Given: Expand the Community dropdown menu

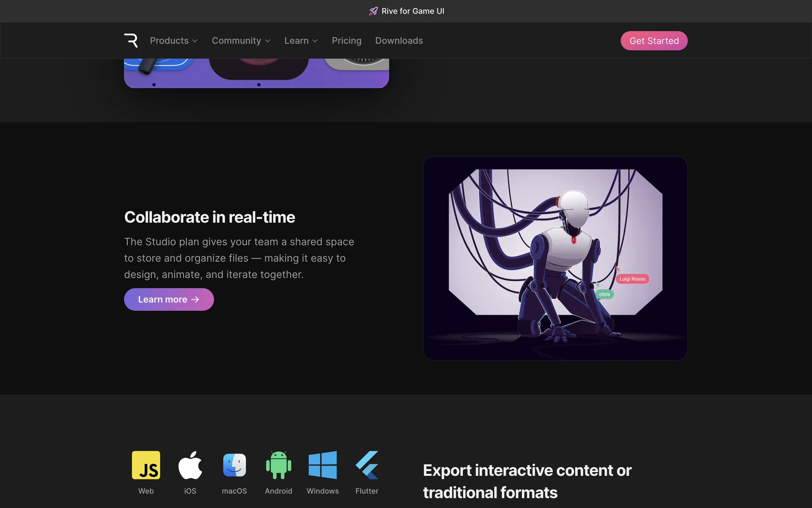Looking at the screenshot, I should pyautogui.click(x=241, y=41).
